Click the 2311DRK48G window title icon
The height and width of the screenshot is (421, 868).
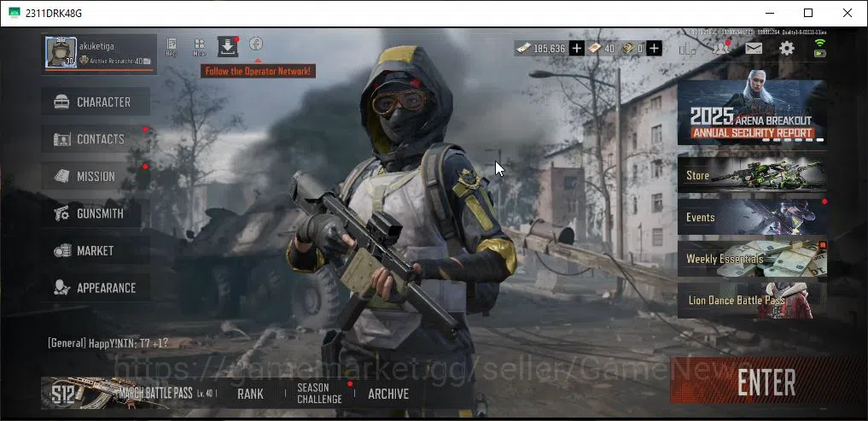click(15, 13)
